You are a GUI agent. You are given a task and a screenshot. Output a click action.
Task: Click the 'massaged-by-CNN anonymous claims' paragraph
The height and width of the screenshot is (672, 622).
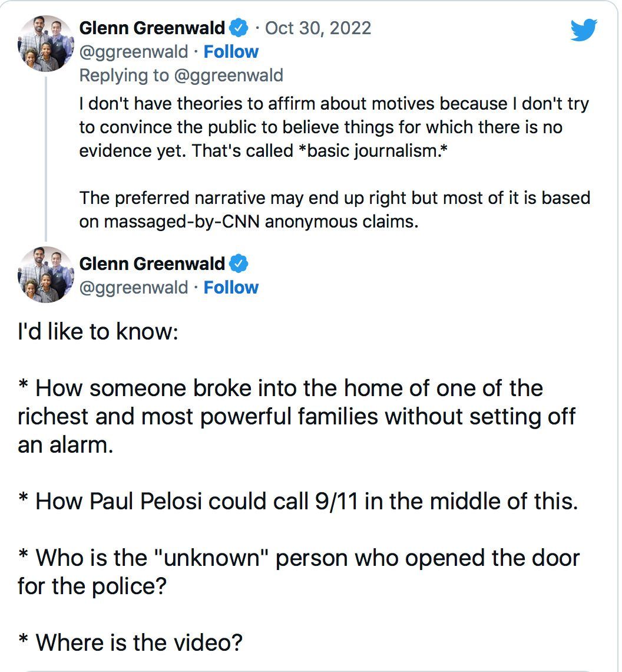[x=333, y=209]
